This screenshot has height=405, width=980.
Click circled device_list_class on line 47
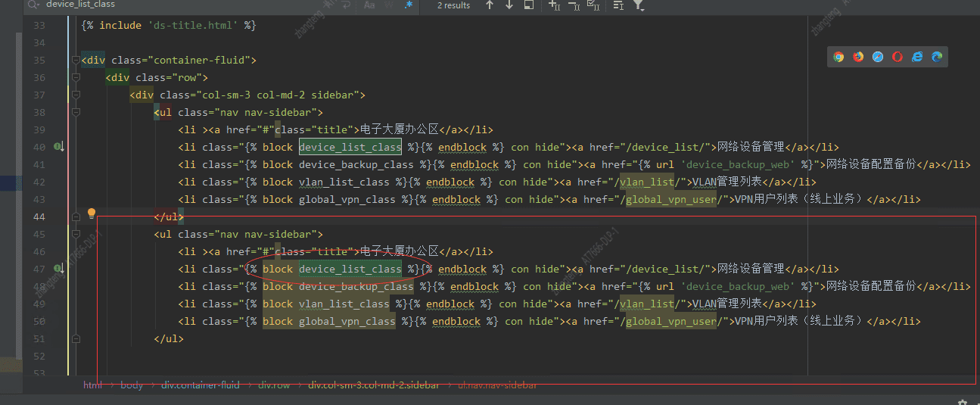tap(350, 269)
